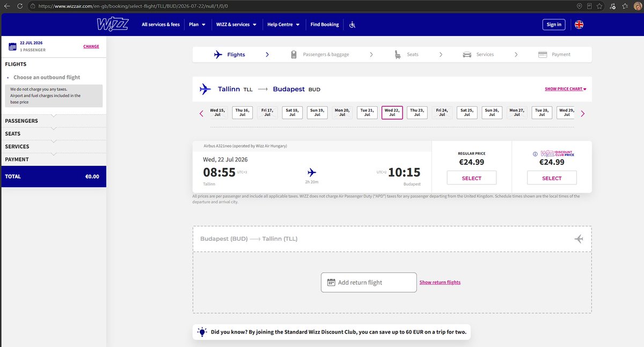Click the browser address bar URL
Image resolution: width=644 pixels, height=347 pixels.
(x=132, y=6)
